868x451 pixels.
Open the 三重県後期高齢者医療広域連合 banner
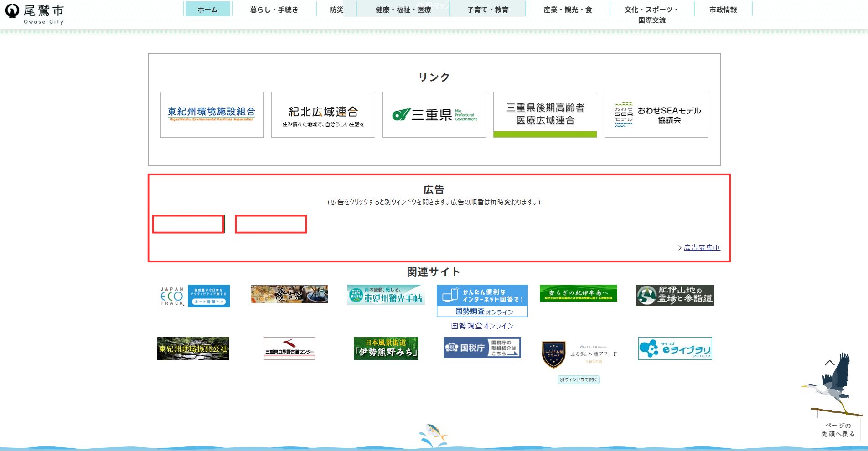pos(545,115)
